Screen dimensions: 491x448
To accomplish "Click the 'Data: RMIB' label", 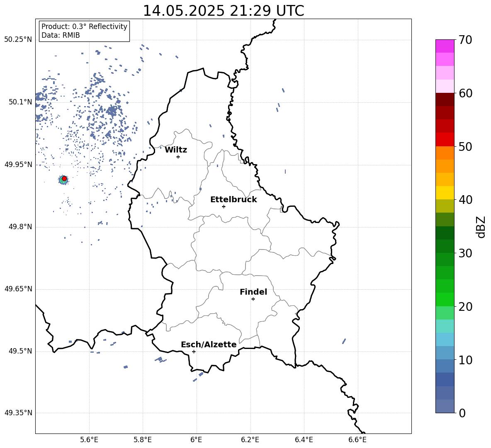I will click(61, 35).
